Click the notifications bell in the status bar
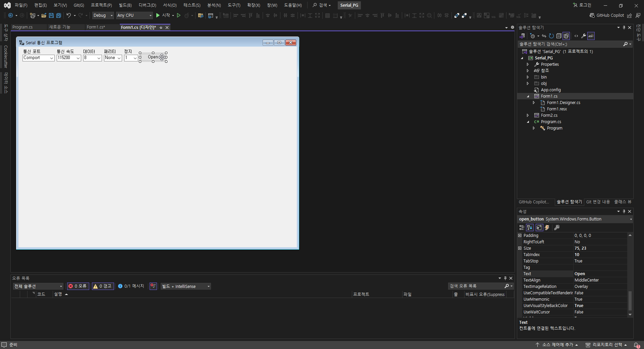The image size is (644, 349). click(637, 345)
